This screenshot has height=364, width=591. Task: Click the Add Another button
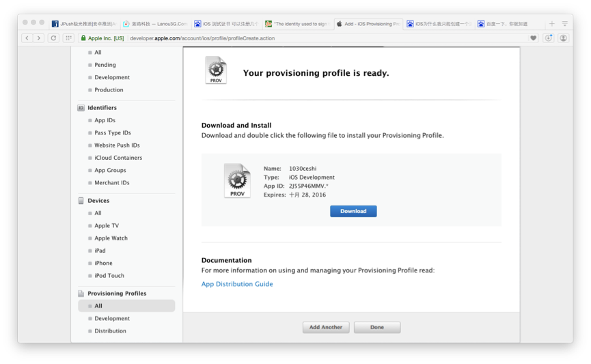[326, 327]
